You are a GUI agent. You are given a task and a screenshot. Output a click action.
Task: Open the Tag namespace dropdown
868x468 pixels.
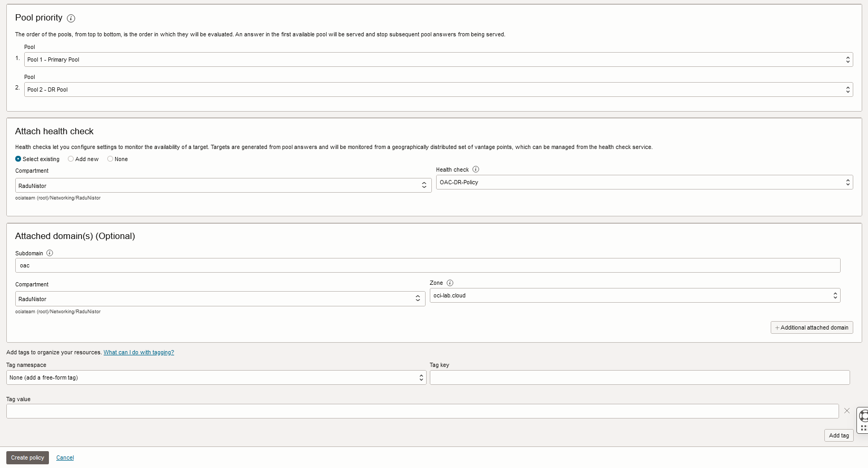[x=216, y=377]
